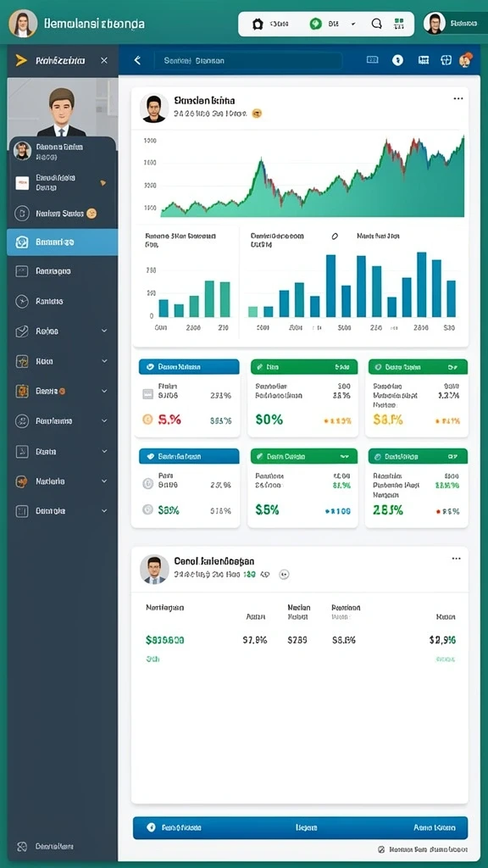The image size is (488, 868).
Task: Open the avatar with orange notification badge
Action: click(465, 60)
